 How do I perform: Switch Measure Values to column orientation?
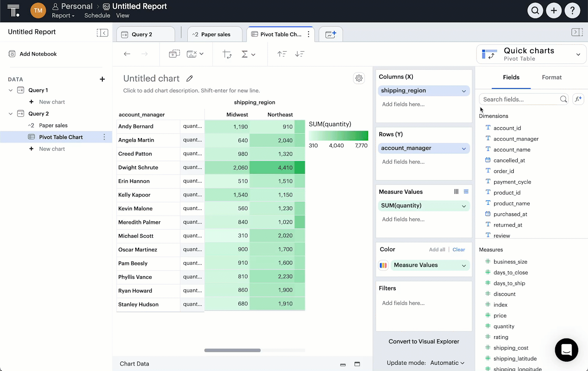pyautogui.click(x=456, y=191)
